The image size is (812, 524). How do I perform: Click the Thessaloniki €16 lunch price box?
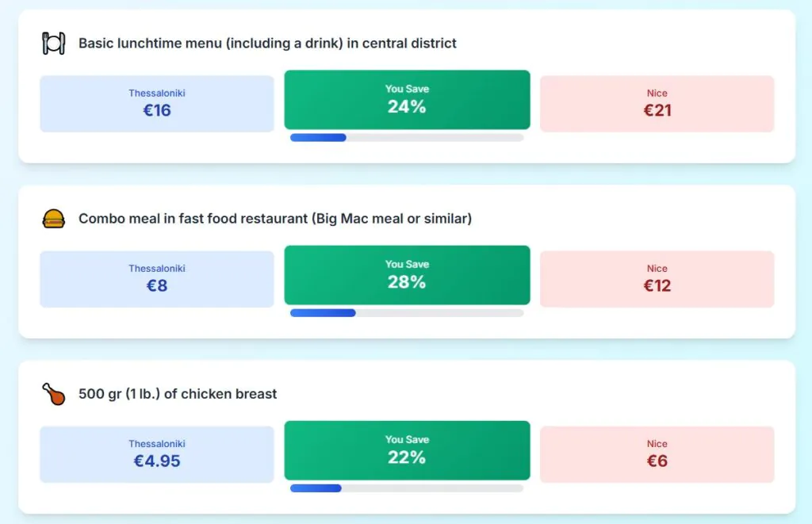[157, 104]
